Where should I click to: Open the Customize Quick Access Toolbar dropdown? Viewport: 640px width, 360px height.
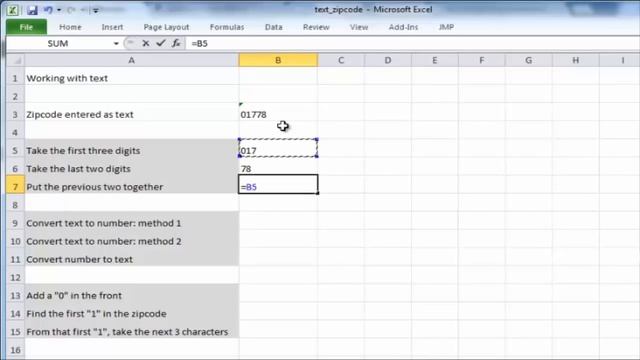96,10
